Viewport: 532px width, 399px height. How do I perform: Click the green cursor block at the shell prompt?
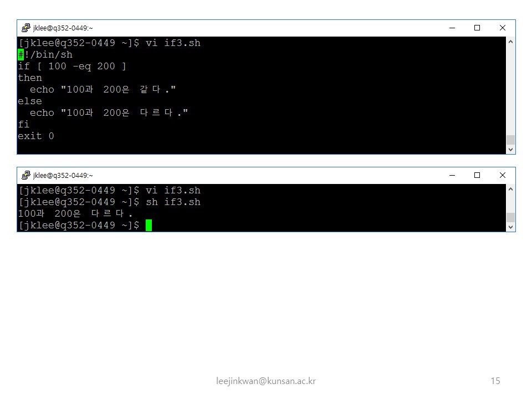tap(149, 225)
